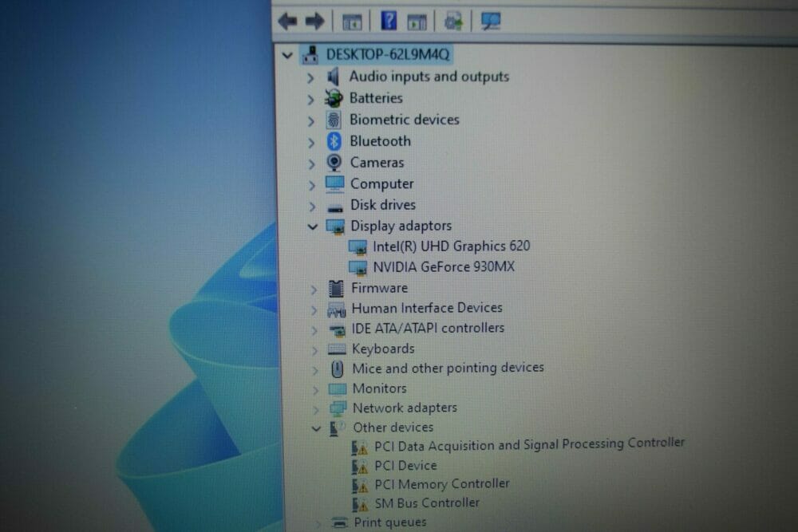Select PCI Data Acquisition and Signal Processing Controller
Screen dimensions: 798x532
click(x=529, y=444)
